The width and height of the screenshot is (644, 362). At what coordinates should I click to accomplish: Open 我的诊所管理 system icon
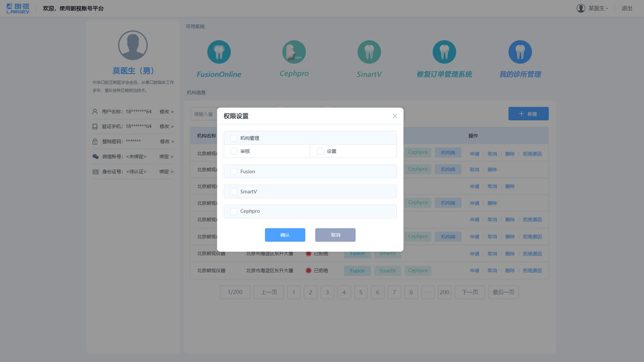point(520,52)
